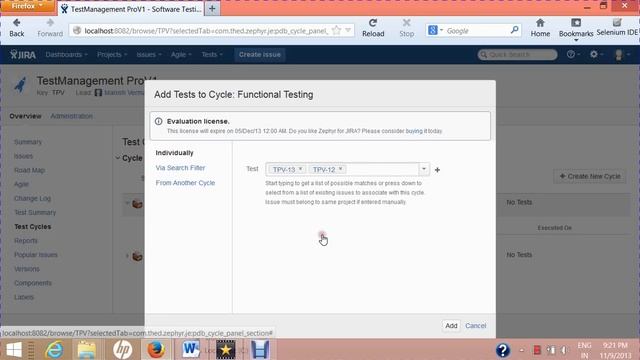
Task: Expand the Test issue picker dropdown
Action: [424, 169]
